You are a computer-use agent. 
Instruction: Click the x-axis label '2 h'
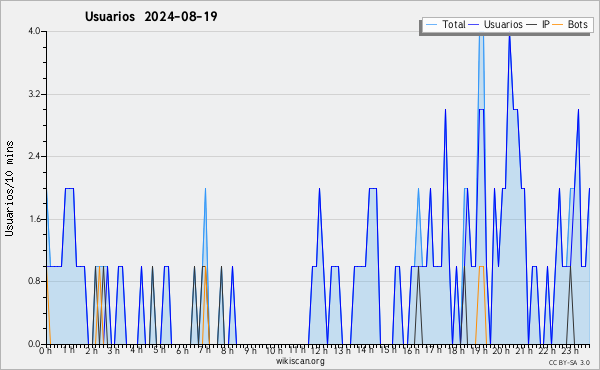tap(91, 350)
